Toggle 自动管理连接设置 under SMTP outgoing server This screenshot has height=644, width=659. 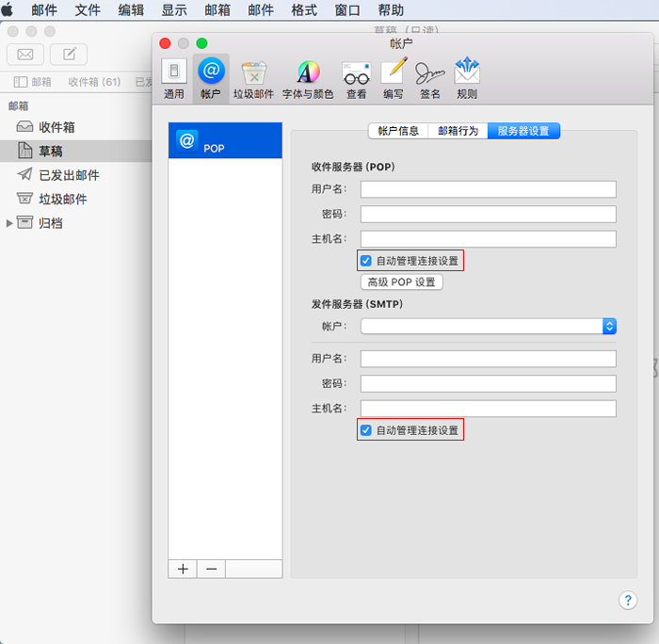click(x=365, y=430)
